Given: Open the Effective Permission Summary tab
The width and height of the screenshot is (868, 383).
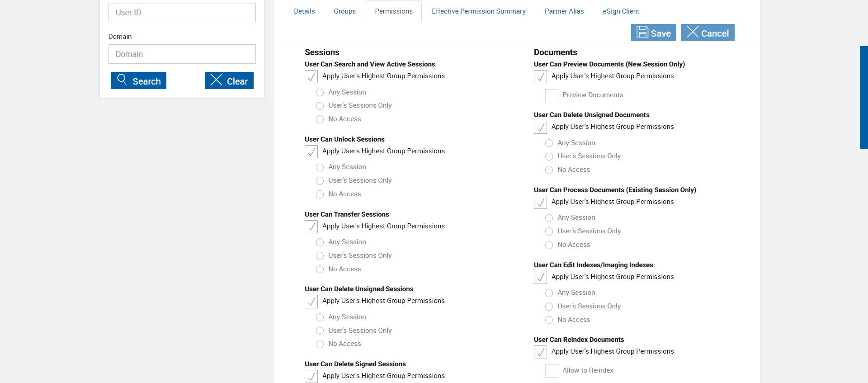Looking at the screenshot, I should pyautogui.click(x=478, y=11).
